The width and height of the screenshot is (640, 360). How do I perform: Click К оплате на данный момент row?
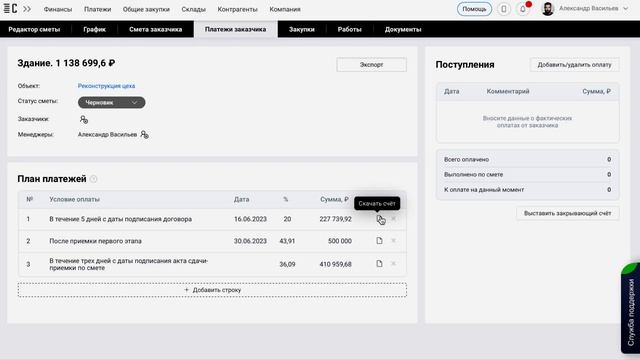tap(527, 190)
